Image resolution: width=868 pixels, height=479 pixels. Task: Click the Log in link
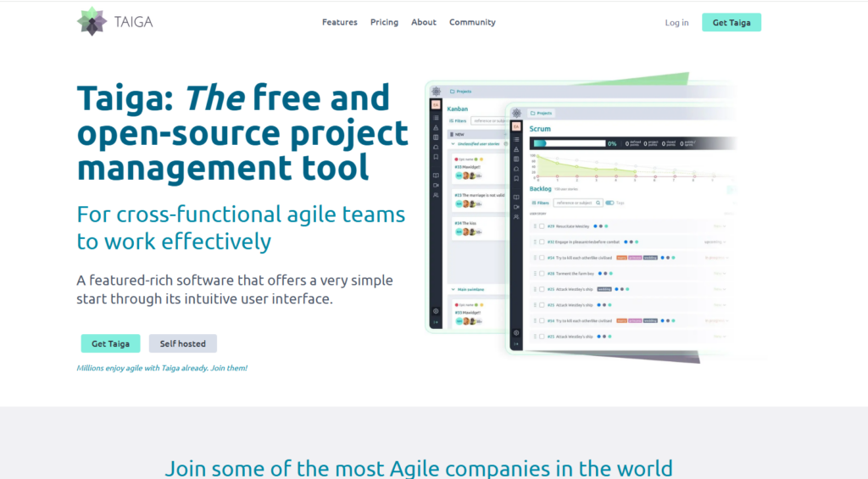[676, 23]
